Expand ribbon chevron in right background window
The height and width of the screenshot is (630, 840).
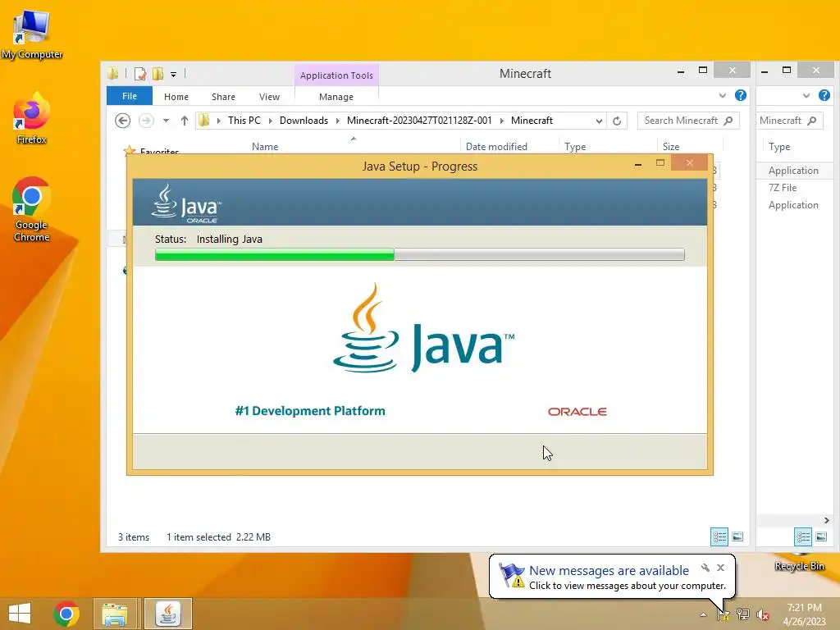coord(806,96)
